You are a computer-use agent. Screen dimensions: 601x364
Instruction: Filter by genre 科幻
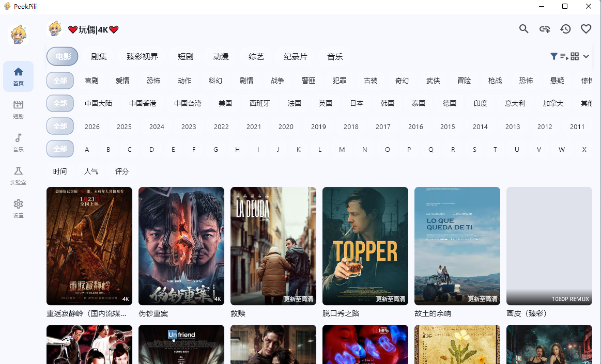[215, 81]
